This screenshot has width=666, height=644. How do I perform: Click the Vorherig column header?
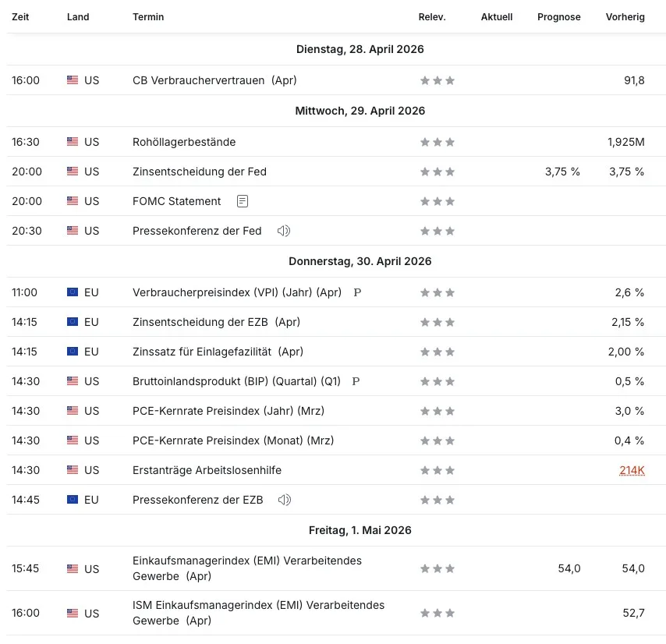click(625, 17)
